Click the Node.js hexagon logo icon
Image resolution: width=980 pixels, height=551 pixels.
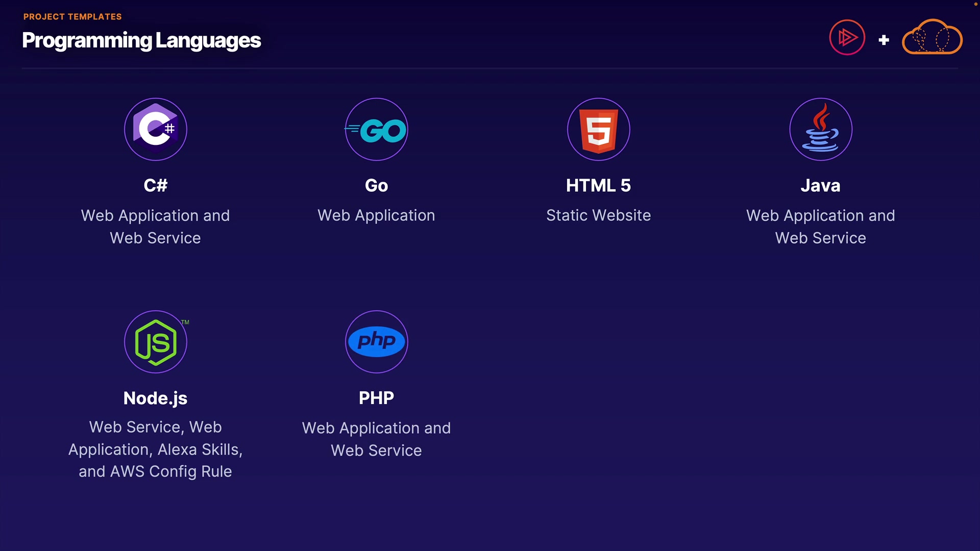click(156, 342)
